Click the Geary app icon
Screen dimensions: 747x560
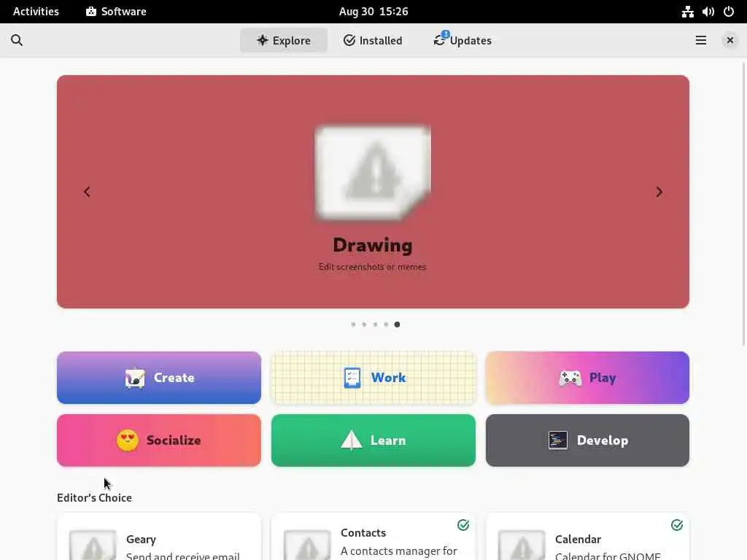(x=93, y=545)
